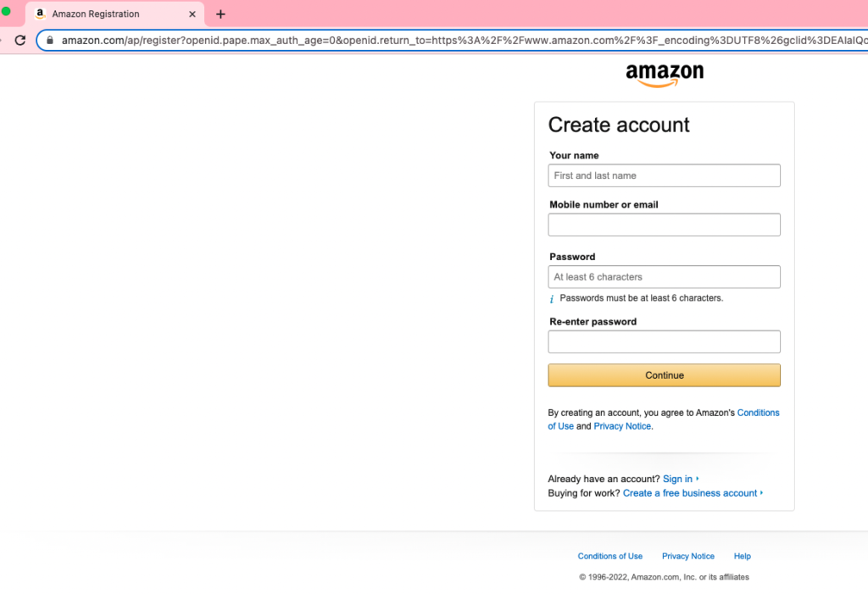The width and height of the screenshot is (868, 594).
Task: Open Create a free business account link
Action: click(x=690, y=493)
